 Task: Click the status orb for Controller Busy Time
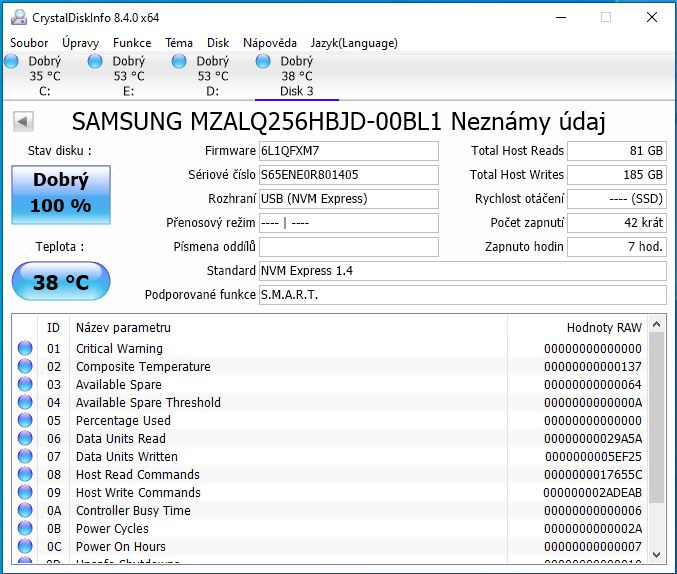pyautogui.click(x=25, y=510)
